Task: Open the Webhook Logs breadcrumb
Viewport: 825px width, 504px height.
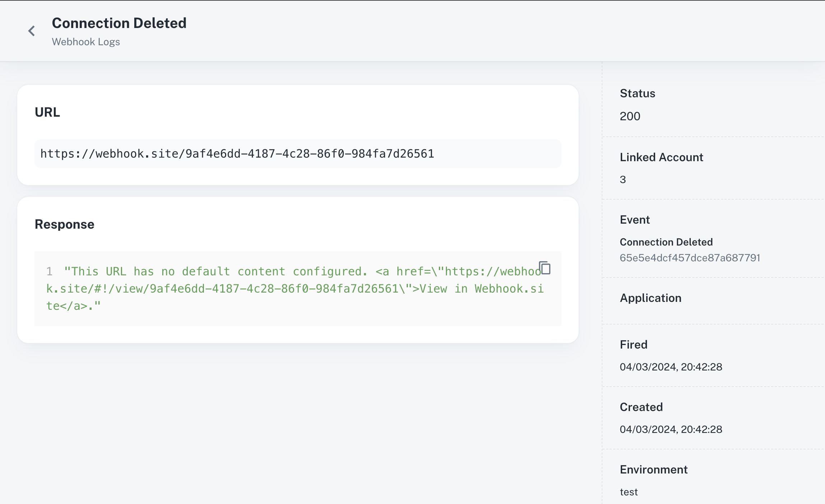Action: 86,42
